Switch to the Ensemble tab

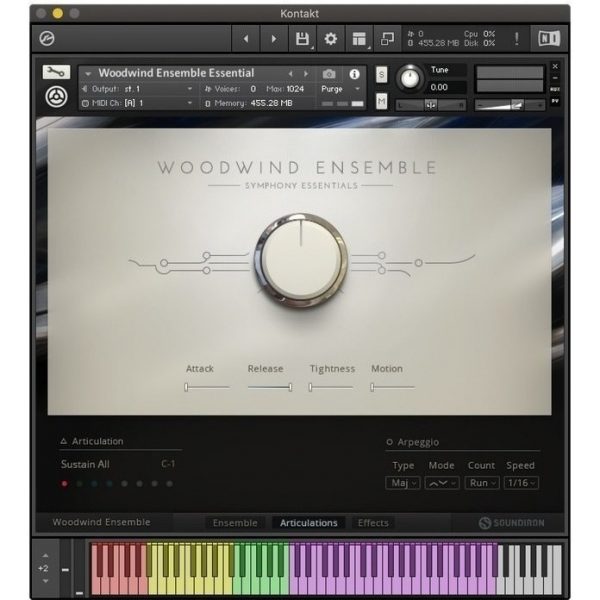[235, 523]
